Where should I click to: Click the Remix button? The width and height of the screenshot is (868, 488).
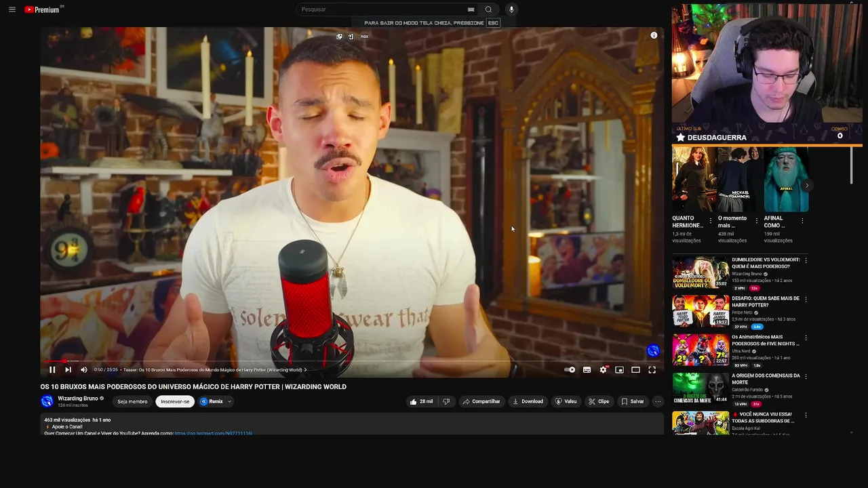211,401
